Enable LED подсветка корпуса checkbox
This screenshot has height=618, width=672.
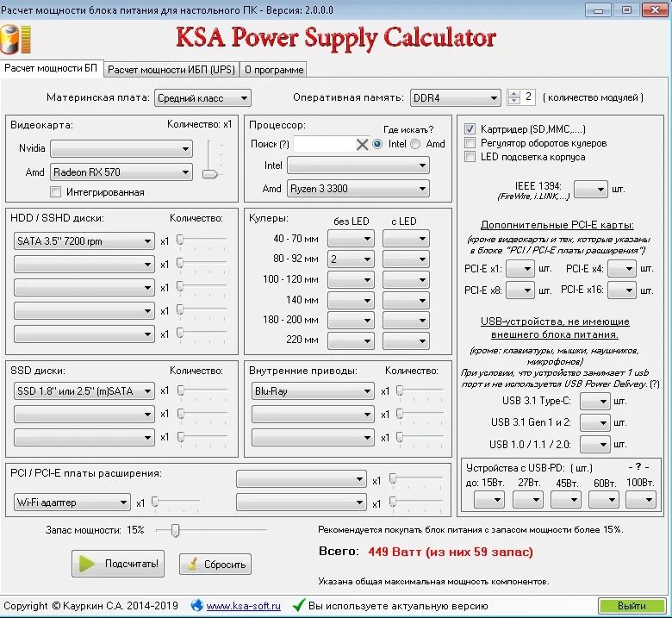click(470, 157)
